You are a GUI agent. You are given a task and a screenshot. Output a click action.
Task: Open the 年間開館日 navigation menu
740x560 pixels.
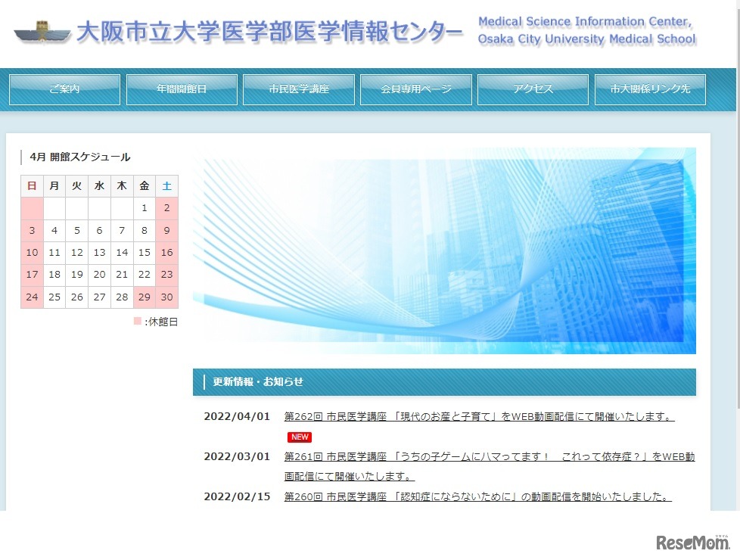tap(182, 89)
